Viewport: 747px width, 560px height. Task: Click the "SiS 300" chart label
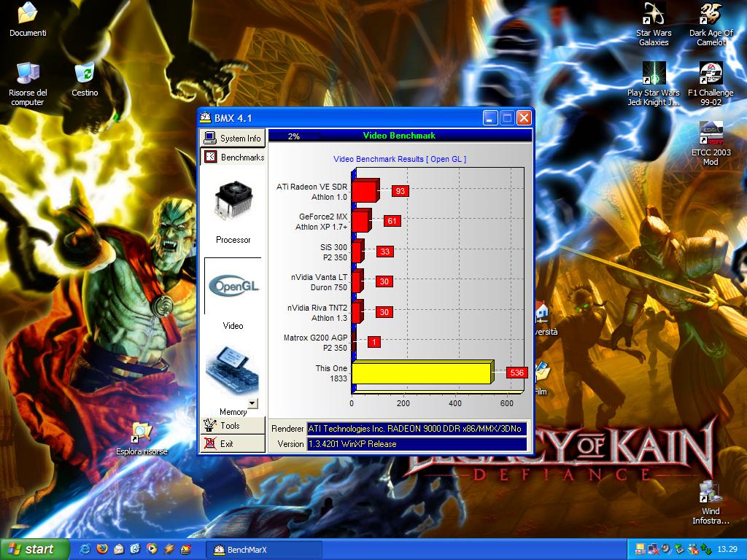[334, 247]
